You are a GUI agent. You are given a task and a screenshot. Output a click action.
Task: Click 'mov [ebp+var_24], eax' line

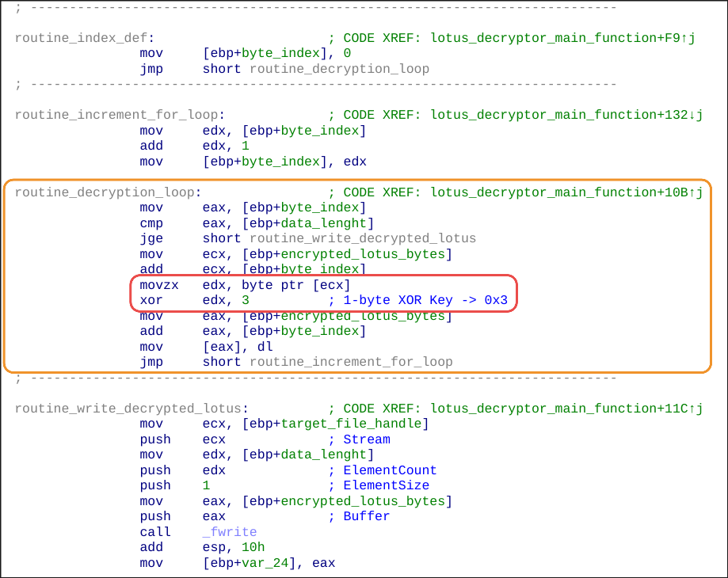237,563
